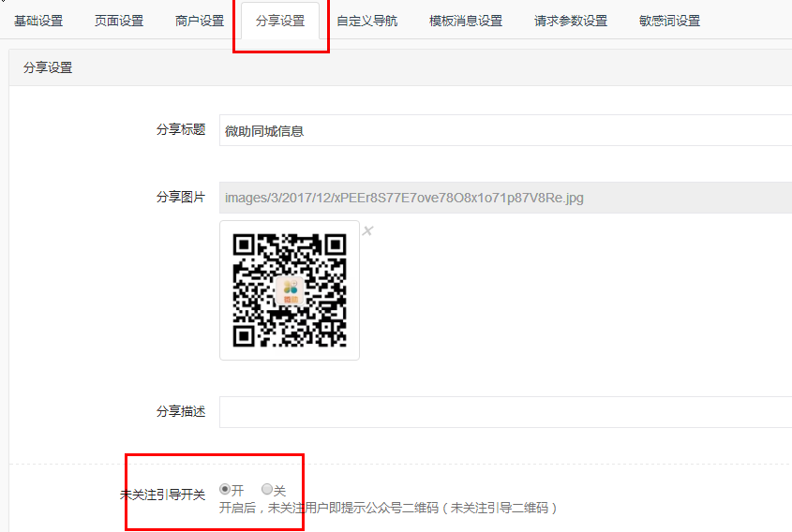The height and width of the screenshot is (532, 792).
Task: Click the 分享图片 label
Action: [181, 197]
